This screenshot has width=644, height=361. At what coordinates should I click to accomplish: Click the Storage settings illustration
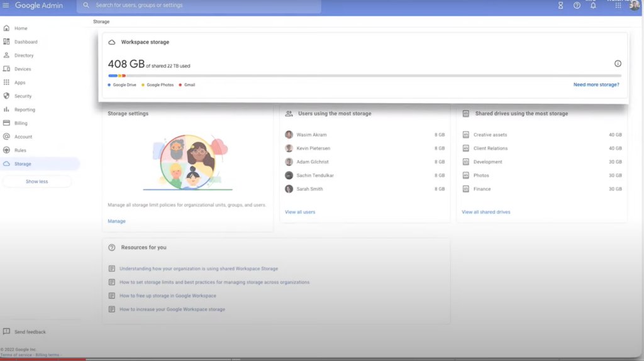click(187, 162)
